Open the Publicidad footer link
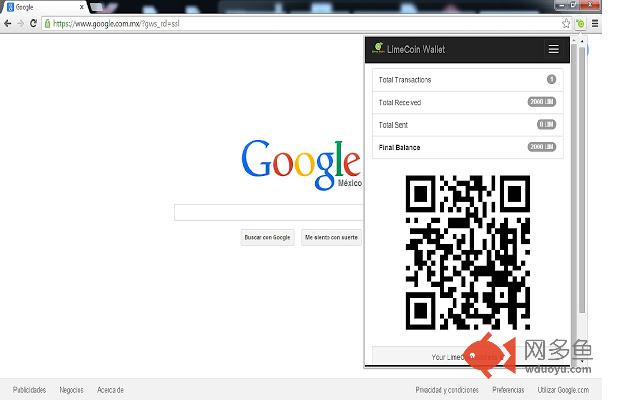 tap(29, 390)
